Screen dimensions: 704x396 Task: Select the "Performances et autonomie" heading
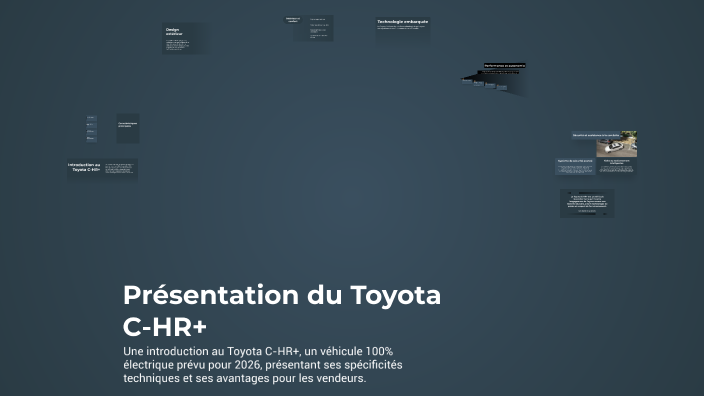(x=505, y=66)
